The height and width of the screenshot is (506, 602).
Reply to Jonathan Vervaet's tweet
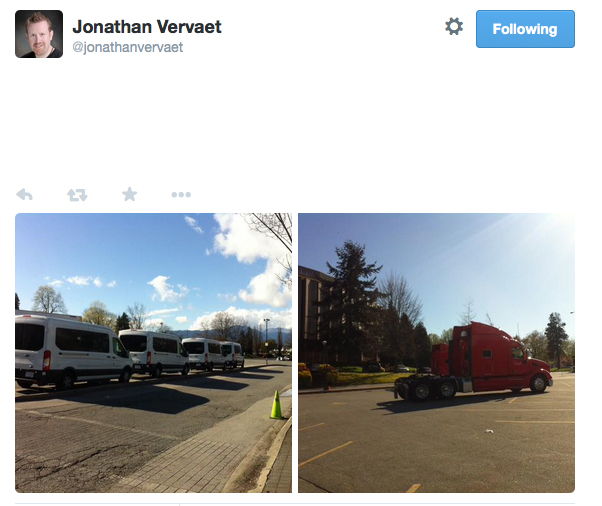(25, 195)
